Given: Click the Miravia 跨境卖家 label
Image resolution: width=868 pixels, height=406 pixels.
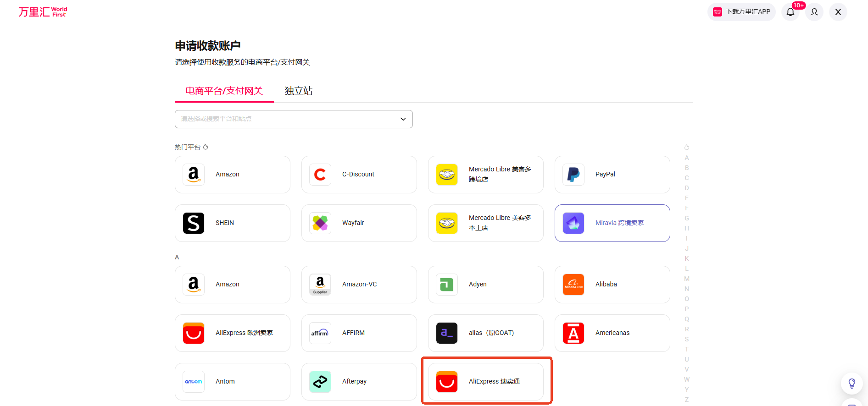Looking at the screenshot, I should (x=619, y=223).
